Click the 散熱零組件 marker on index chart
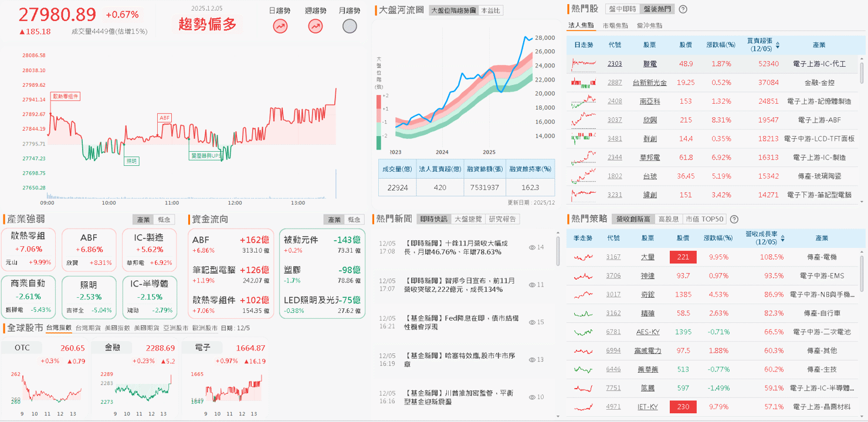Screen dimensions: 868x422 [65, 96]
